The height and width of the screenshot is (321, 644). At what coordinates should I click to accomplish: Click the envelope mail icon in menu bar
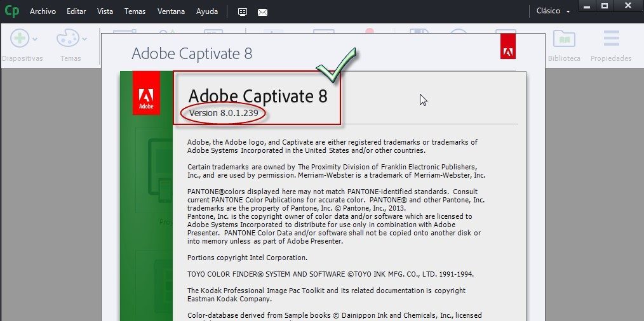[x=262, y=12]
